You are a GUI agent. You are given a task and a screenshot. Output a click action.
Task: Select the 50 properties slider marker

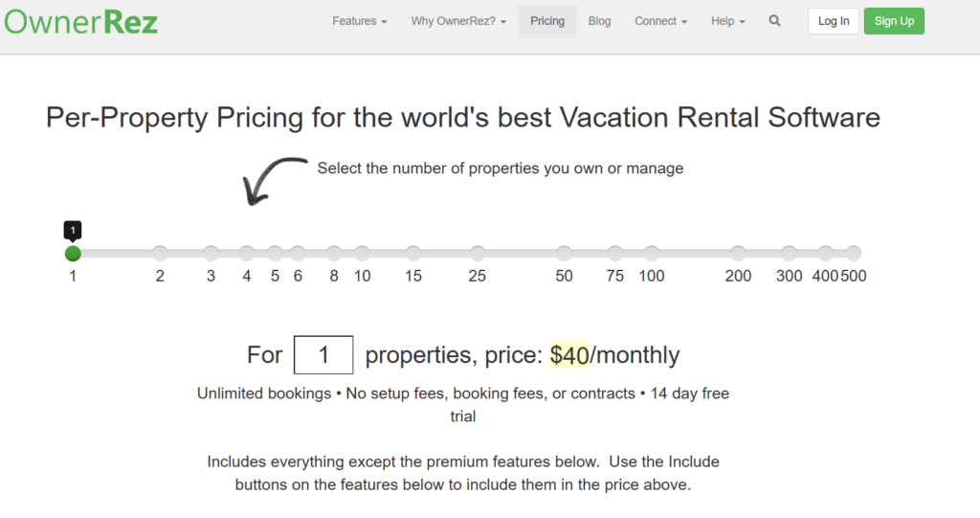[564, 254]
